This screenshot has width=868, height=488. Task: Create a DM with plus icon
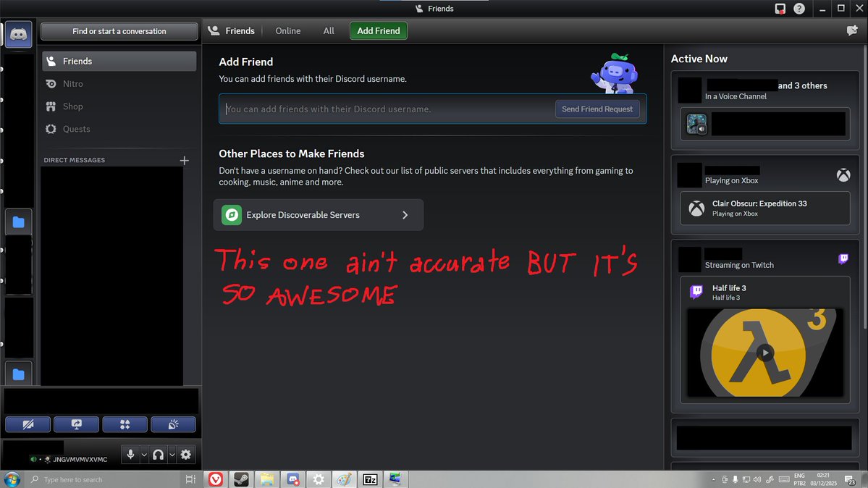pos(185,160)
